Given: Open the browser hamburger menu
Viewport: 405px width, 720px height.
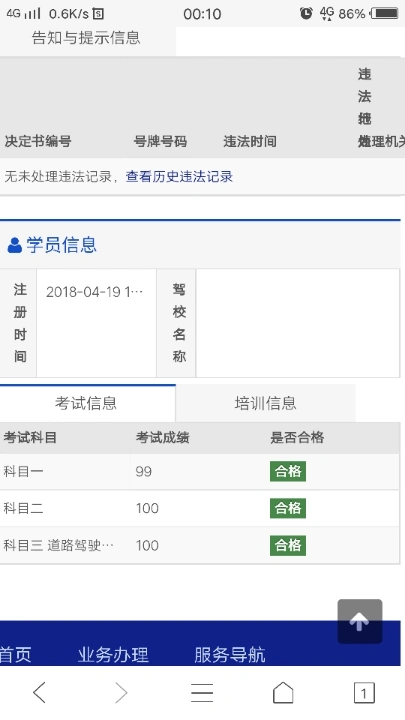Looking at the screenshot, I should point(202,692).
